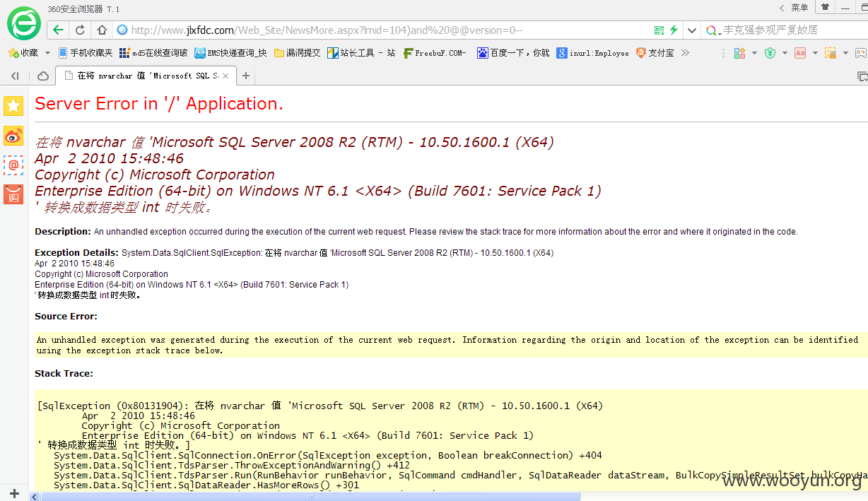Close the 在将 nvarchar 值 tab
Viewport: 868px width, 501px height.
pyautogui.click(x=225, y=76)
